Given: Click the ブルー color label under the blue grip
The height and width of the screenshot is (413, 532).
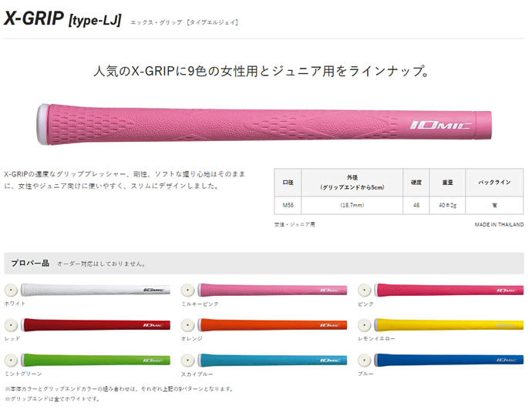Looking at the screenshot, I should [365, 374].
